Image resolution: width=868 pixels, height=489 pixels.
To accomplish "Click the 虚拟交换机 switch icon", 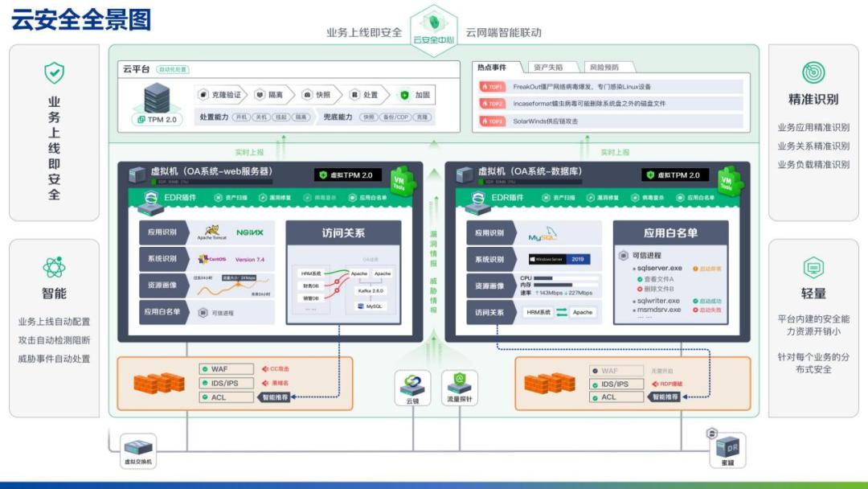I will click(x=137, y=446).
